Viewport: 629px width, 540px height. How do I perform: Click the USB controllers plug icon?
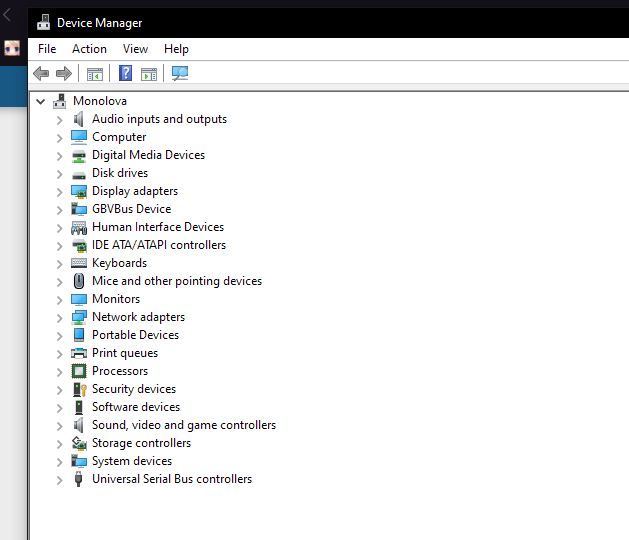coord(79,479)
